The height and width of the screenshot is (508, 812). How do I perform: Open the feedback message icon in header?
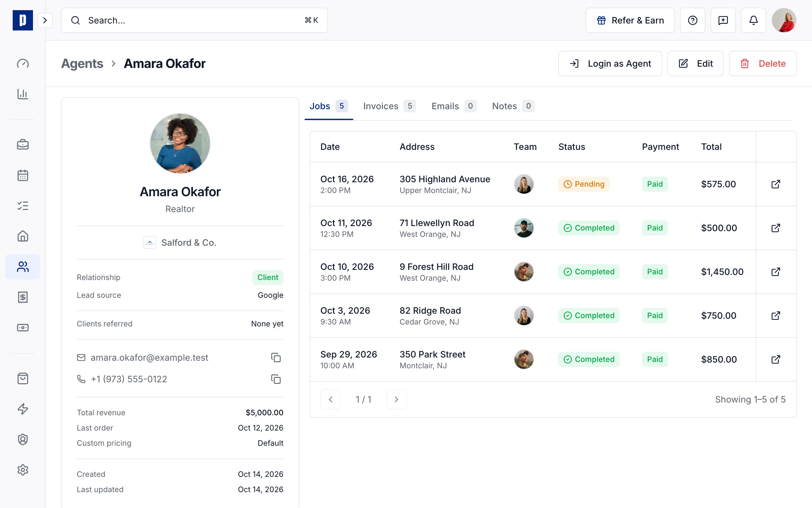pyautogui.click(x=723, y=21)
